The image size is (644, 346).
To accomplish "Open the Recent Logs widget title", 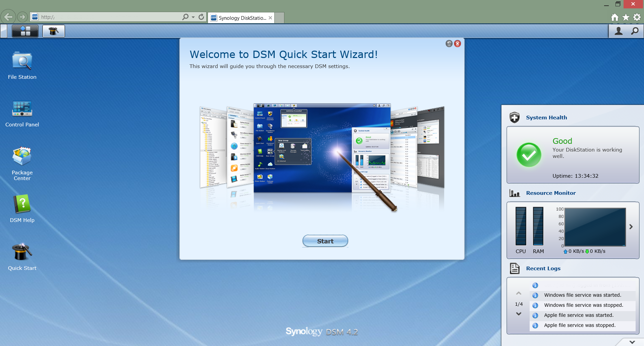I will 543,269.
